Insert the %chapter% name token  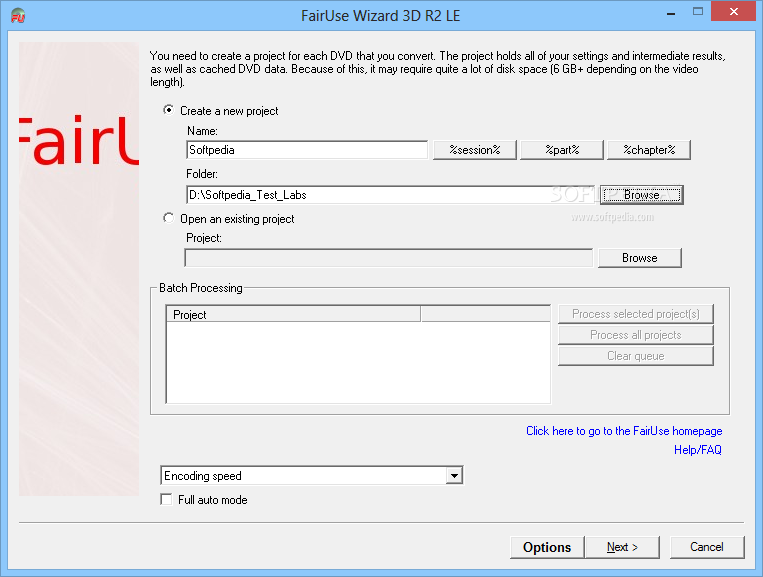(649, 150)
